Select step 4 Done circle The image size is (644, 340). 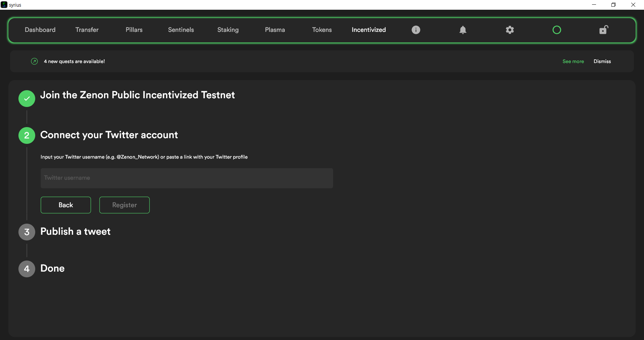pyautogui.click(x=27, y=269)
